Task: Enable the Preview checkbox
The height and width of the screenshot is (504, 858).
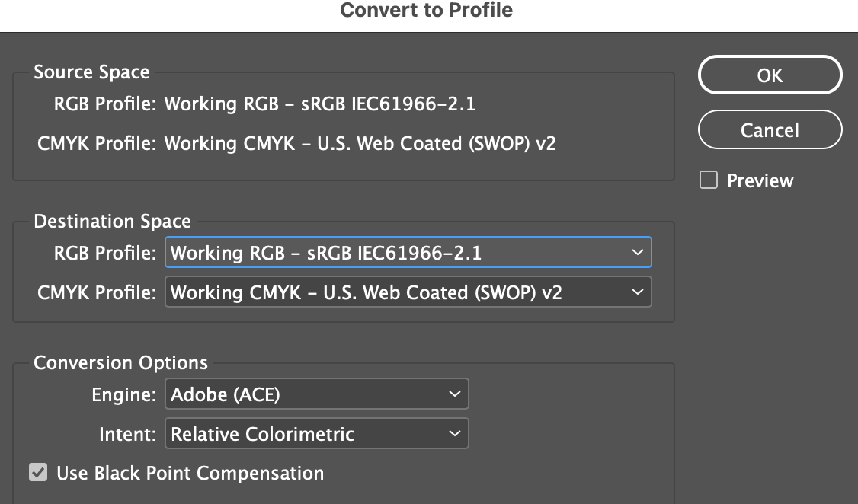Action: (x=708, y=180)
